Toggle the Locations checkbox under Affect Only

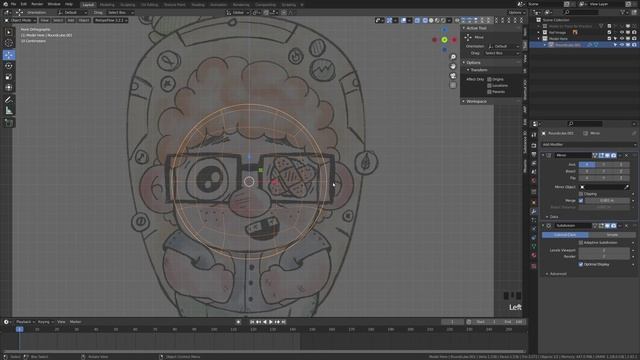(x=489, y=86)
